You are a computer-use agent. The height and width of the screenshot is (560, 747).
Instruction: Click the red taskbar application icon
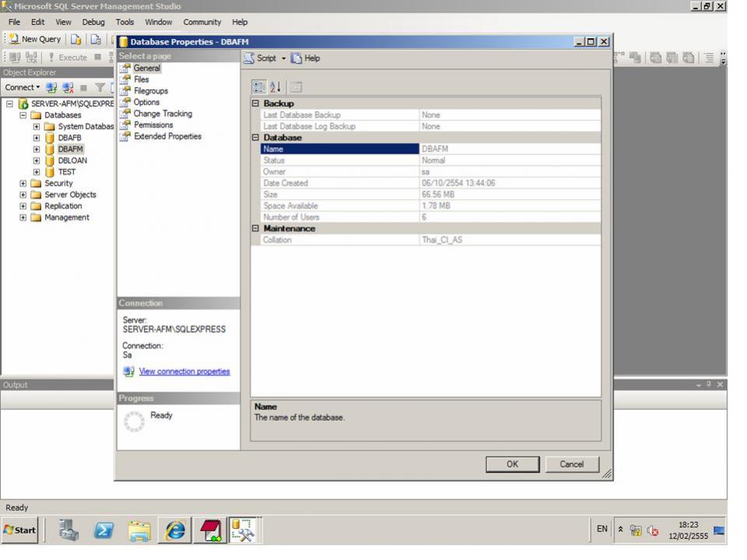[211, 530]
